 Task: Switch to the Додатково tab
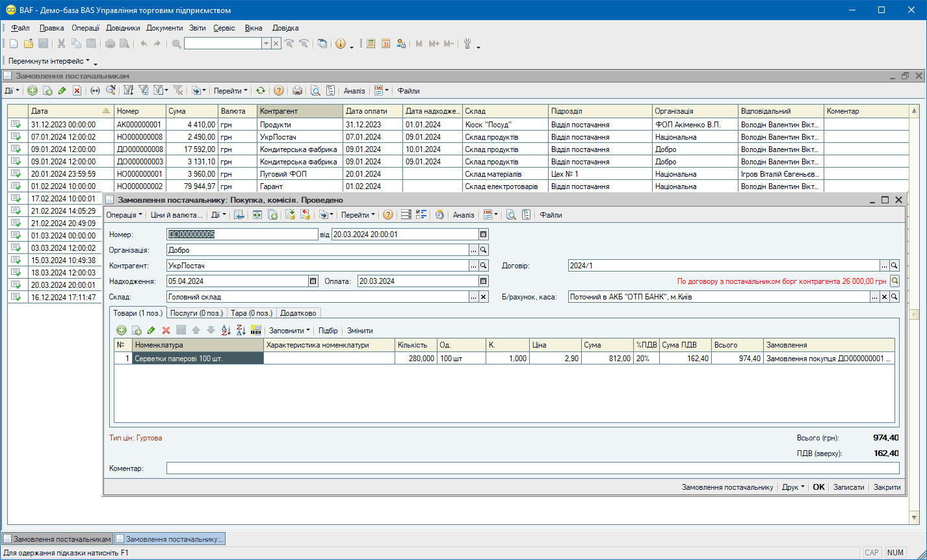click(298, 312)
